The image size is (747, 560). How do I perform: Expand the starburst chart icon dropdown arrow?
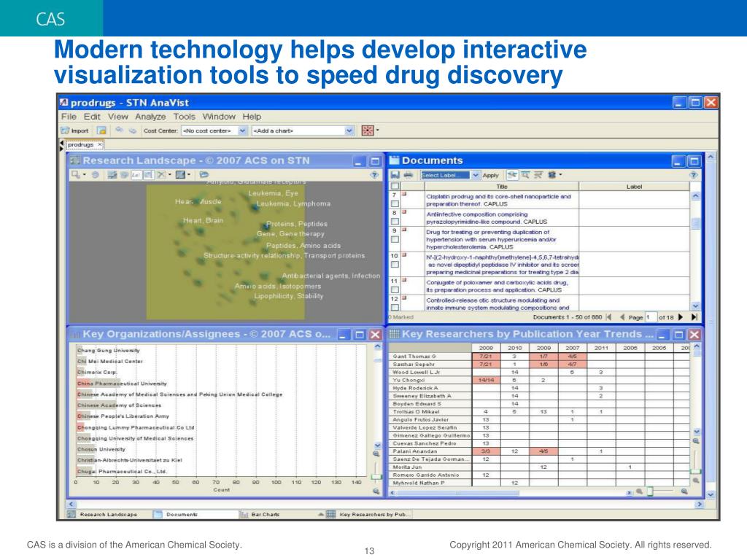click(x=377, y=130)
